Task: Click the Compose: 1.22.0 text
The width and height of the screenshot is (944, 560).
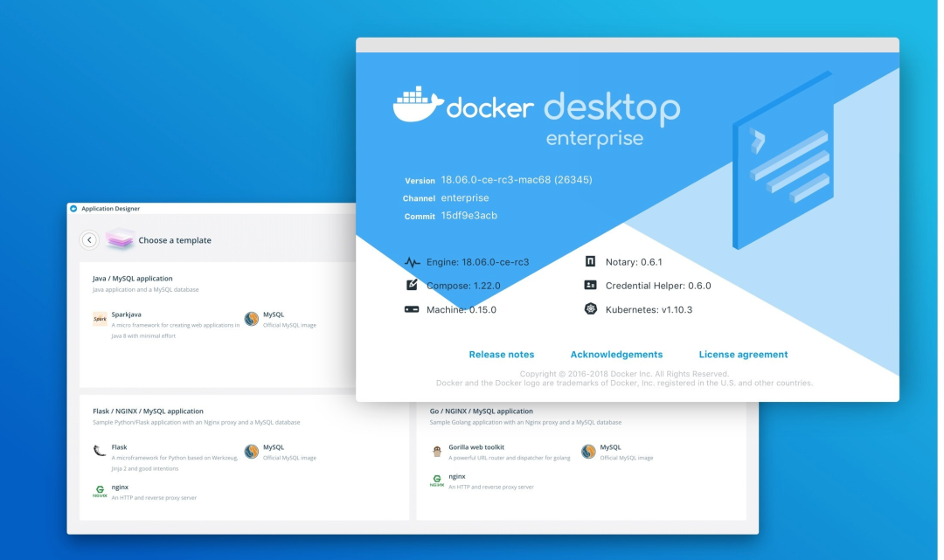Action: tap(463, 286)
